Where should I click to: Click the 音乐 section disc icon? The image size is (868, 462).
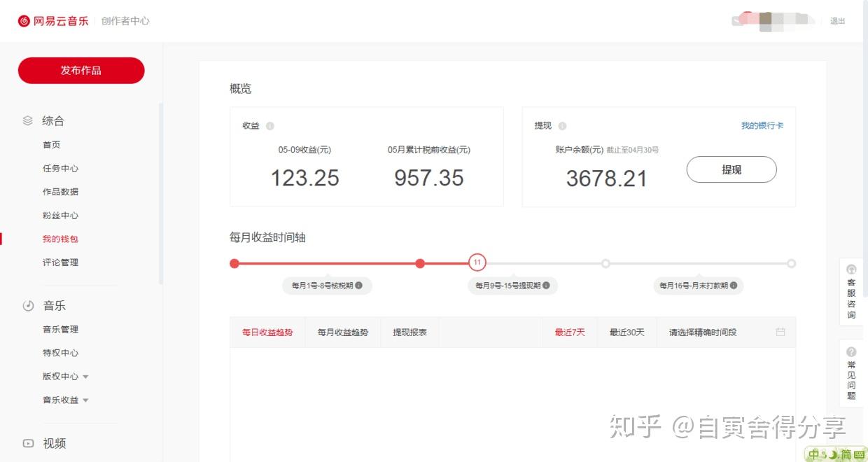(28, 306)
